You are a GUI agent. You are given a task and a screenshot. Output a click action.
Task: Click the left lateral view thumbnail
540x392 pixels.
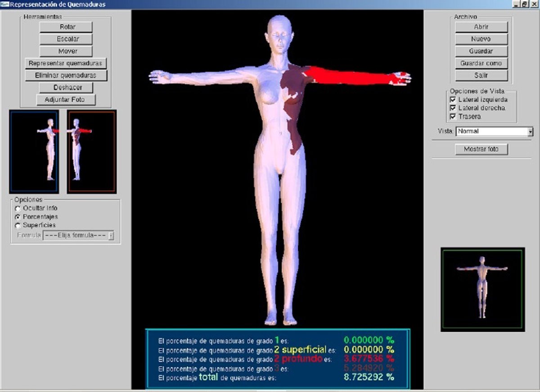[34, 151]
